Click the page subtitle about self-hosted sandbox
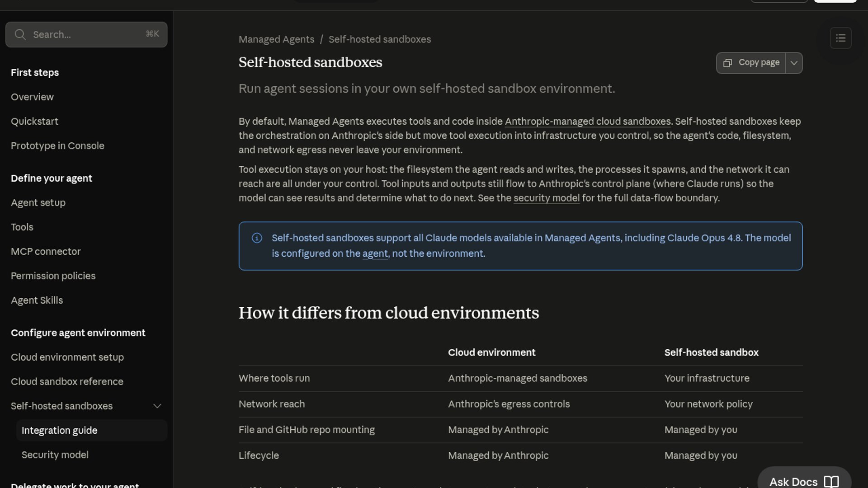Image resolution: width=868 pixels, height=488 pixels. pyautogui.click(x=427, y=89)
